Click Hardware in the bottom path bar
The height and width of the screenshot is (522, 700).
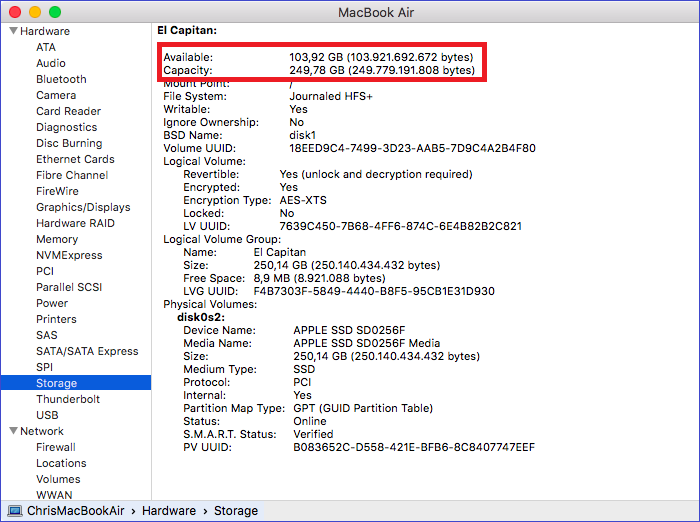tap(169, 511)
